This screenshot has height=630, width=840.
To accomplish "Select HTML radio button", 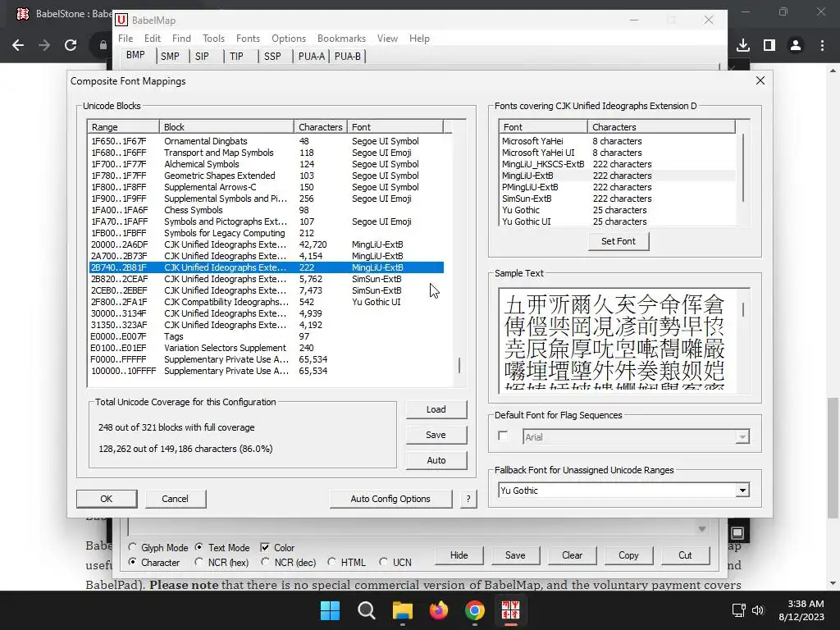I will click(x=332, y=563).
